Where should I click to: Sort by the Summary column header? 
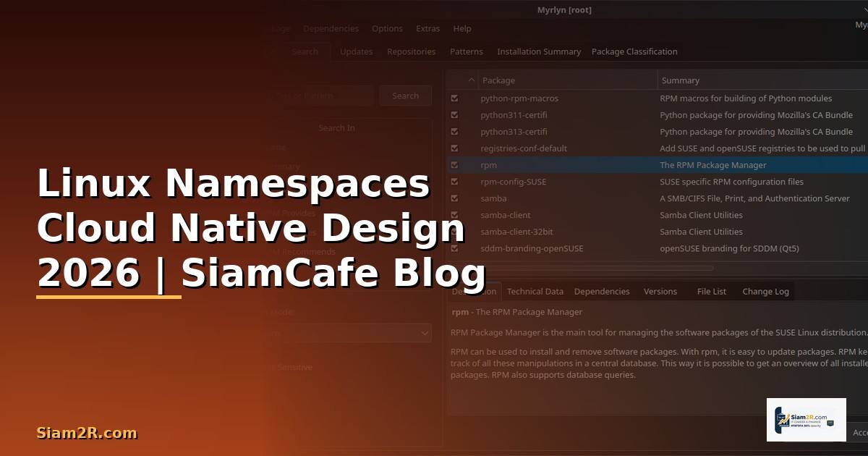[x=762, y=80]
